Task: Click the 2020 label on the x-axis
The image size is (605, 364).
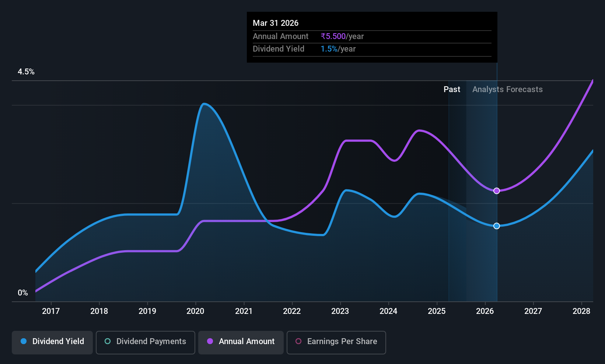Action: (195, 311)
